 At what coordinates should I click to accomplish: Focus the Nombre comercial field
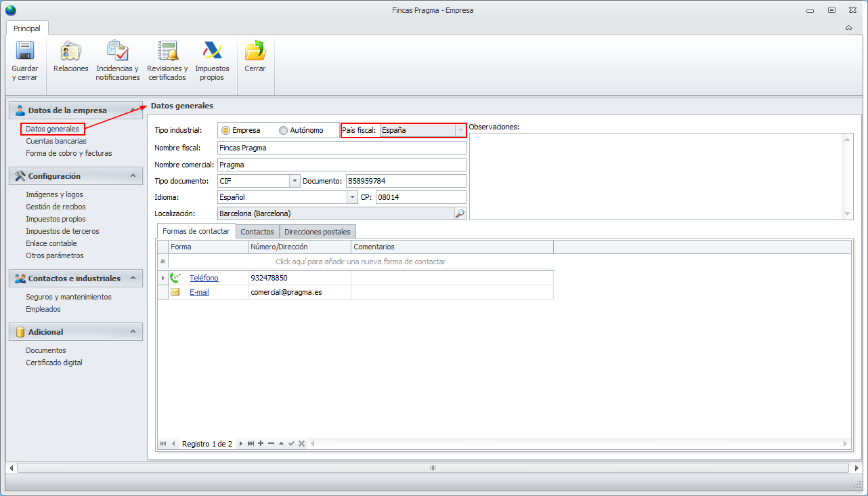pyautogui.click(x=342, y=164)
